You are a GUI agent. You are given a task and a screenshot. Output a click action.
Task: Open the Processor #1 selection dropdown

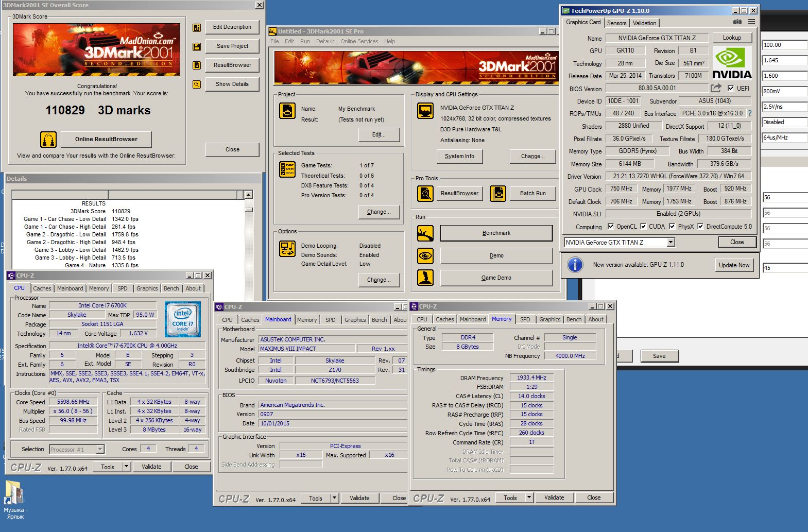click(100, 450)
